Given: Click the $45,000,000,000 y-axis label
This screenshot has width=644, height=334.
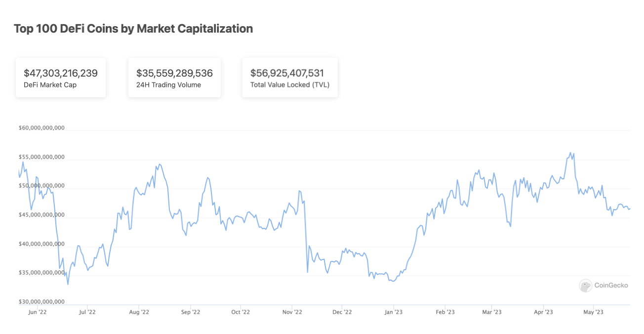Looking at the screenshot, I should 41,215.
